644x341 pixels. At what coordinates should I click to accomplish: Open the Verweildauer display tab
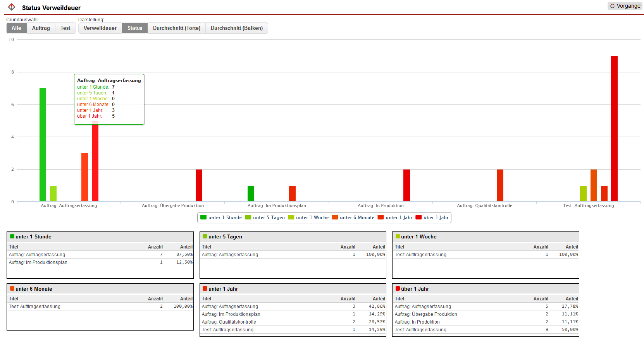100,28
